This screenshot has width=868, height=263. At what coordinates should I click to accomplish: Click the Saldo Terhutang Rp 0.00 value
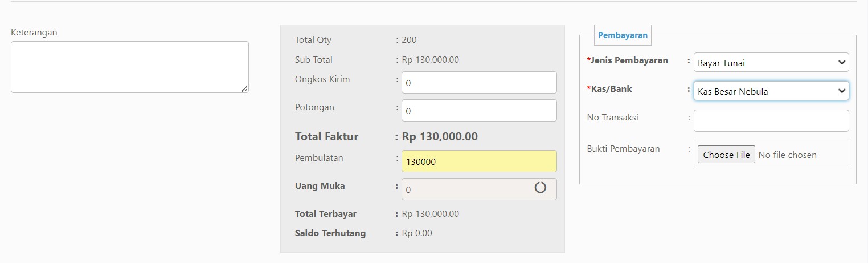point(417,233)
